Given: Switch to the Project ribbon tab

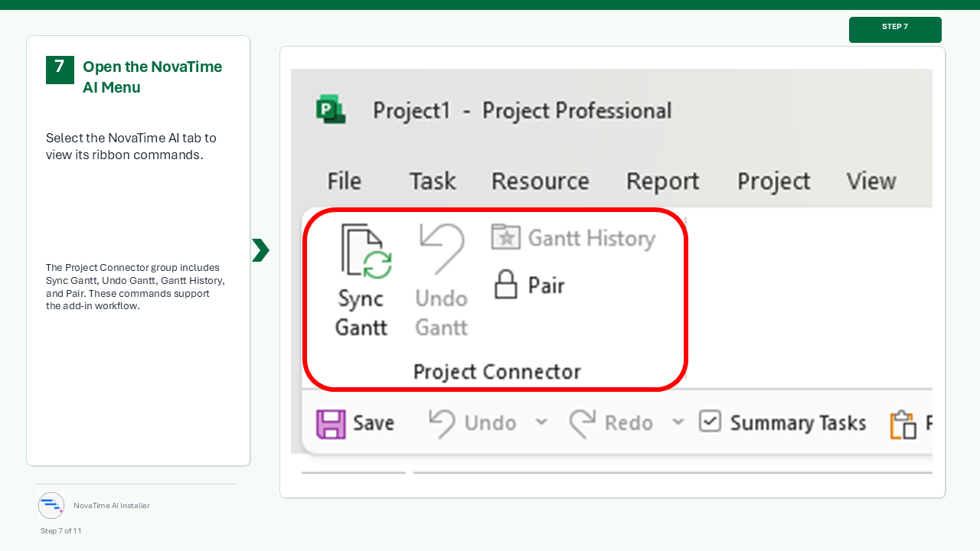Looking at the screenshot, I should [773, 181].
